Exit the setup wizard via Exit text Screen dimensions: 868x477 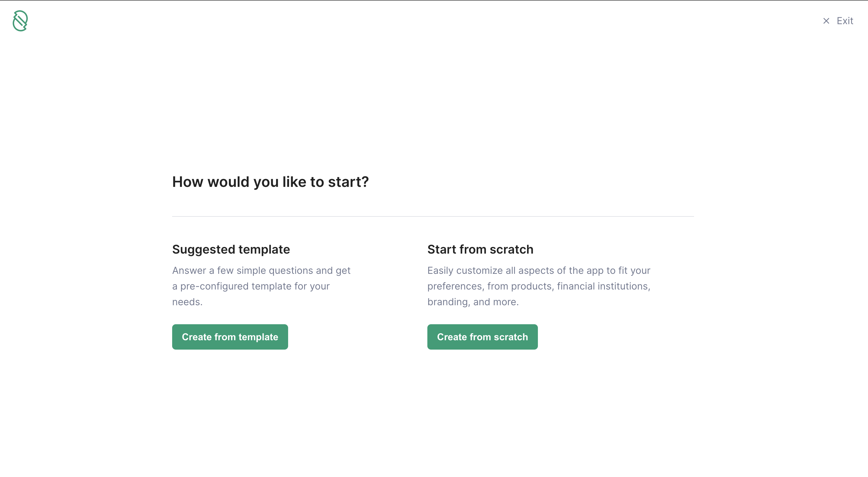click(845, 21)
